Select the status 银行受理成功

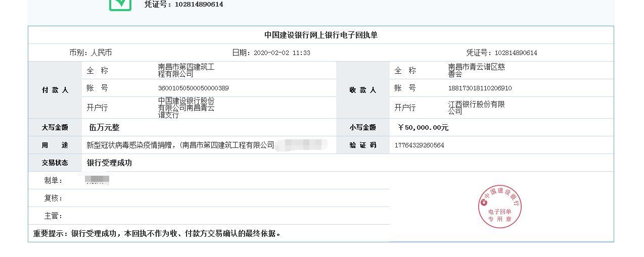109,163
